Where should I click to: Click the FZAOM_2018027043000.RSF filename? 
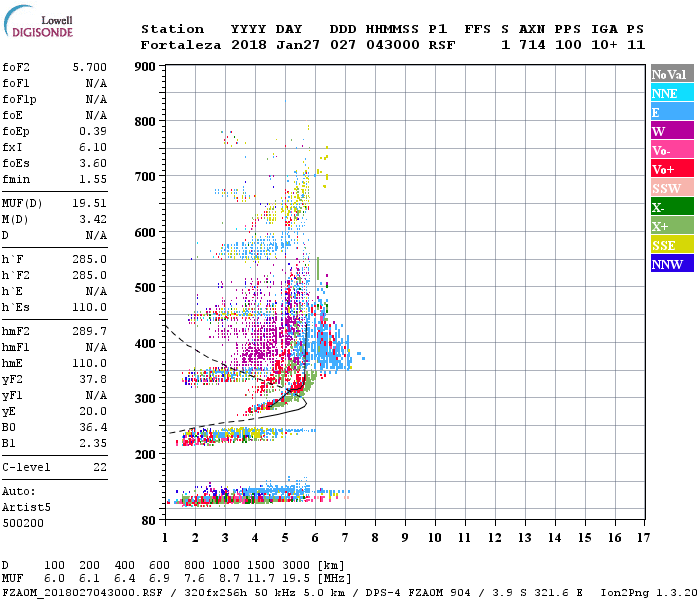[x=82, y=593]
